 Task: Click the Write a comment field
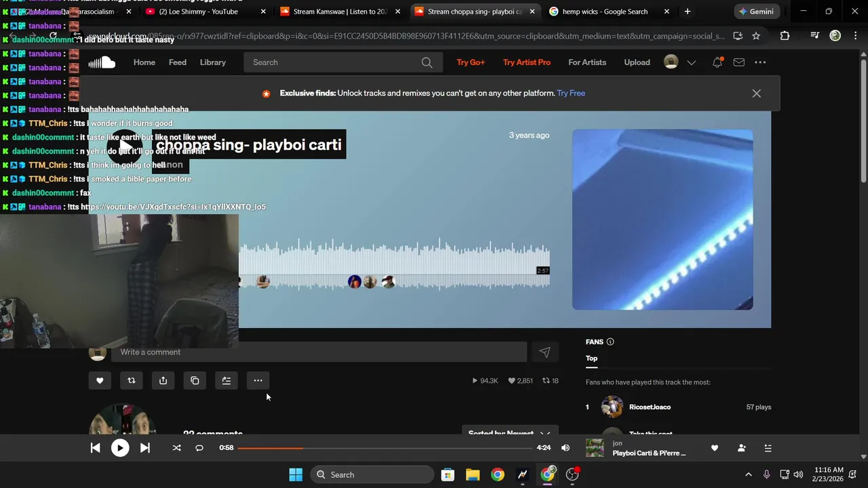[319, 352]
